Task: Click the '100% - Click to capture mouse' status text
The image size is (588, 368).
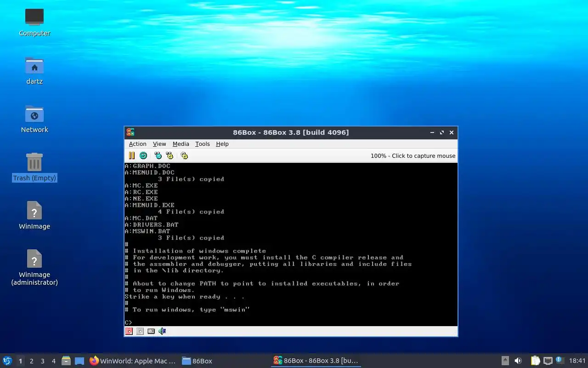Action: point(413,156)
